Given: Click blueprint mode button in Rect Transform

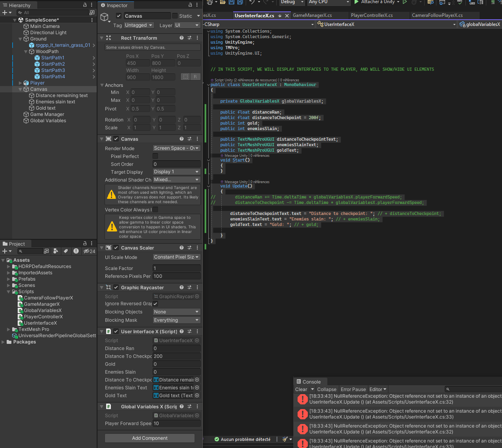Looking at the screenshot, I should [x=185, y=77].
